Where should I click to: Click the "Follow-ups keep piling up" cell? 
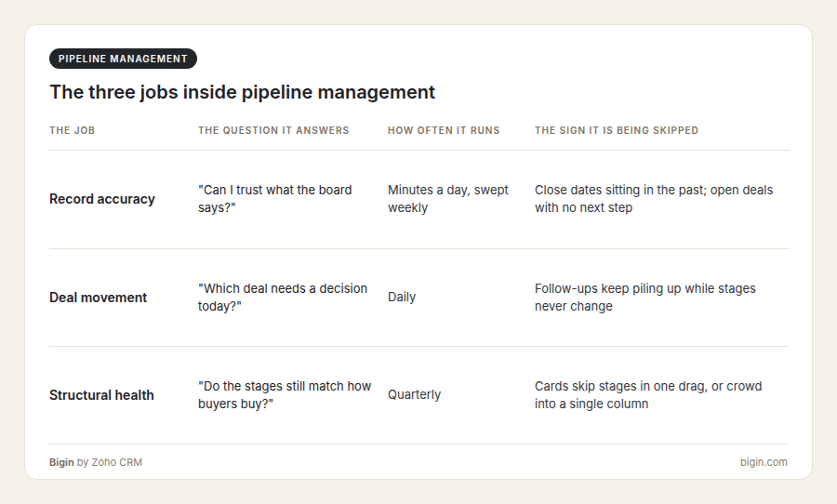point(645,297)
